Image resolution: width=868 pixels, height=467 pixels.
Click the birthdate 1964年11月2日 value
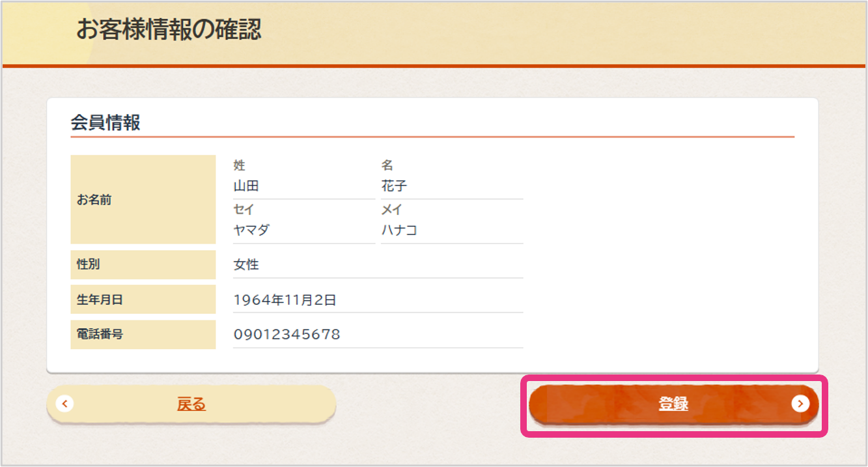coord(285,300)
